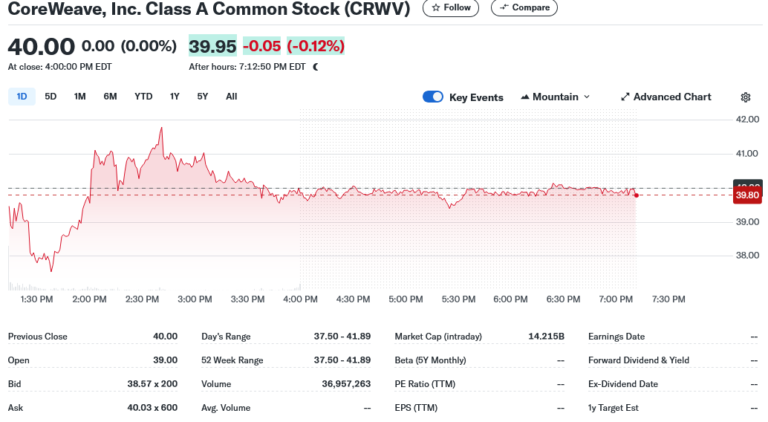Image resolution: width=768 pixels, height=422 pixels.
Task: Toggle the Key Events switch
Action: [433, 97]
